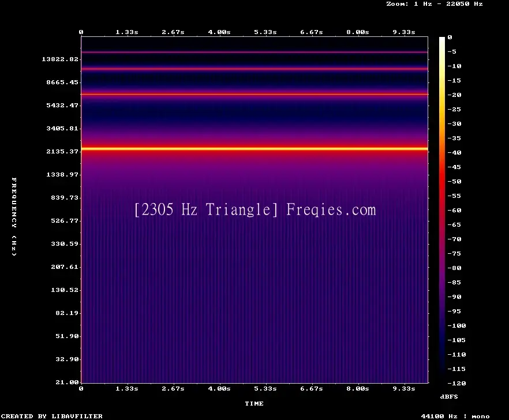Click the yellow region of the dBFS color bar
The width and height of the screenshot is (509, 420).
coord(442,94)
